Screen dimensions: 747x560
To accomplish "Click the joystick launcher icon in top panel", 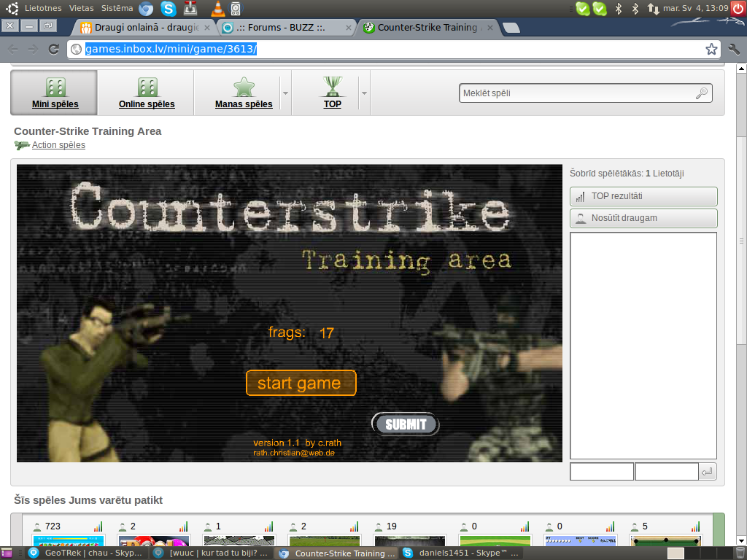I will point(190,9).
